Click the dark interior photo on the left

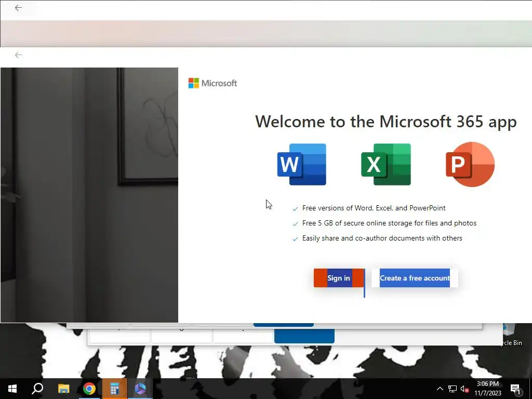point(89,195)
